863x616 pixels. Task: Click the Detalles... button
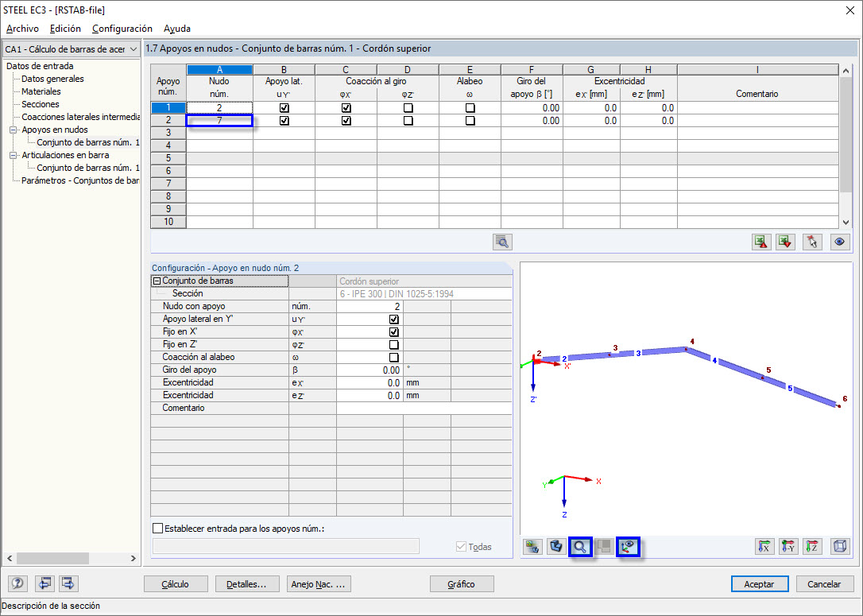[246, 584]
